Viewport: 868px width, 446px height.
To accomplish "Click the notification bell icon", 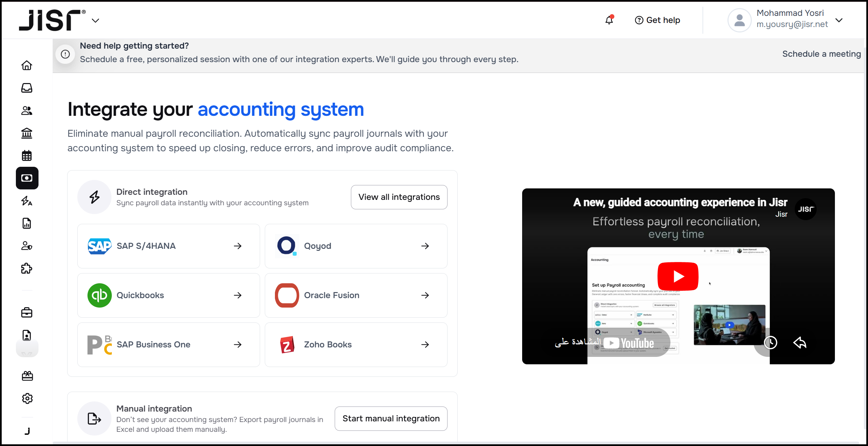I will tap(609, 20).
